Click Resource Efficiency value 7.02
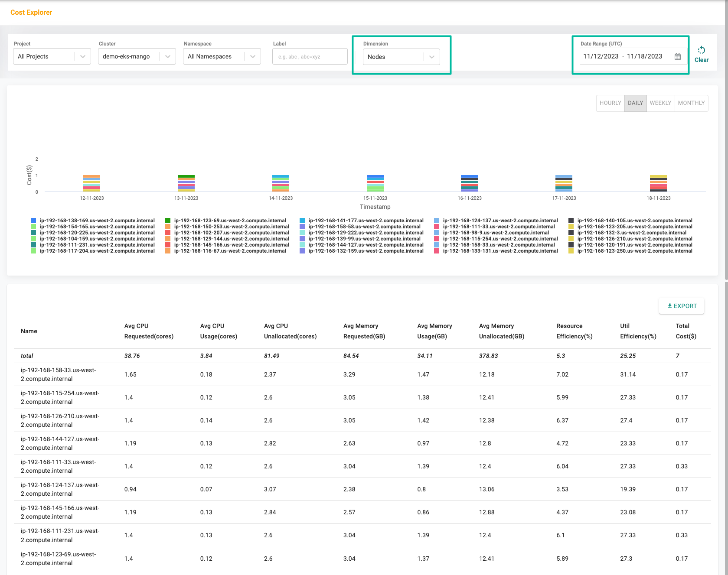728x575 pixels. point(562,374)
